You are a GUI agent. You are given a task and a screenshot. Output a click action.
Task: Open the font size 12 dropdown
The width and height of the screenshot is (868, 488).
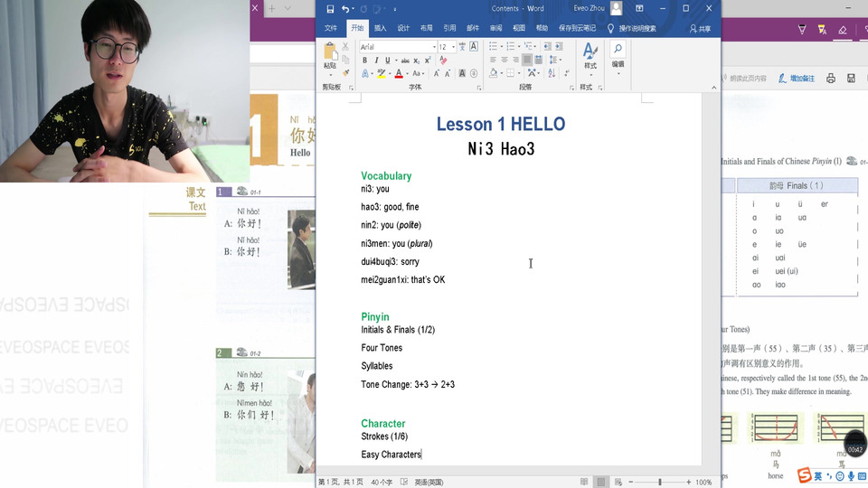453,47
